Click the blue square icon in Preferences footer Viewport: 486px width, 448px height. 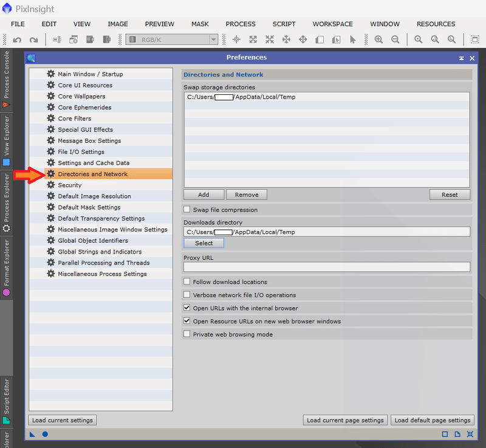445,434
